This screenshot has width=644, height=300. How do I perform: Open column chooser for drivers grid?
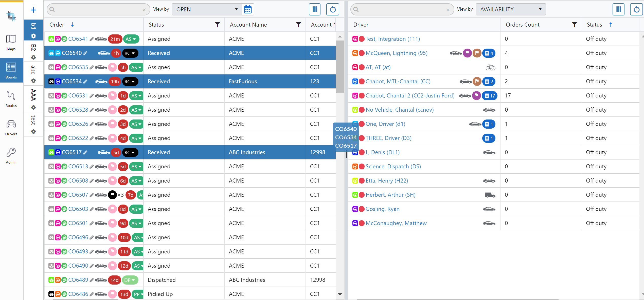[x=618, y=10]
